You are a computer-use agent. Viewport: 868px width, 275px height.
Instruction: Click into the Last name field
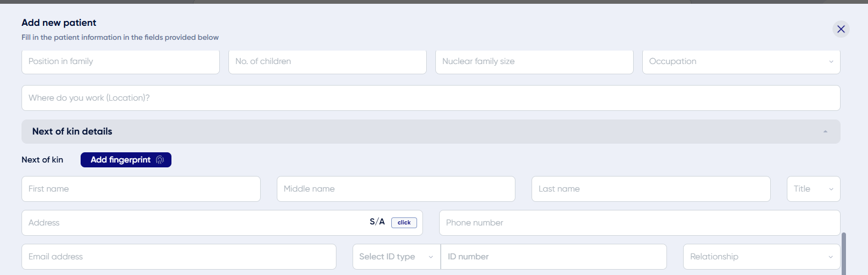pyautogui.click(x=650, y=189)
